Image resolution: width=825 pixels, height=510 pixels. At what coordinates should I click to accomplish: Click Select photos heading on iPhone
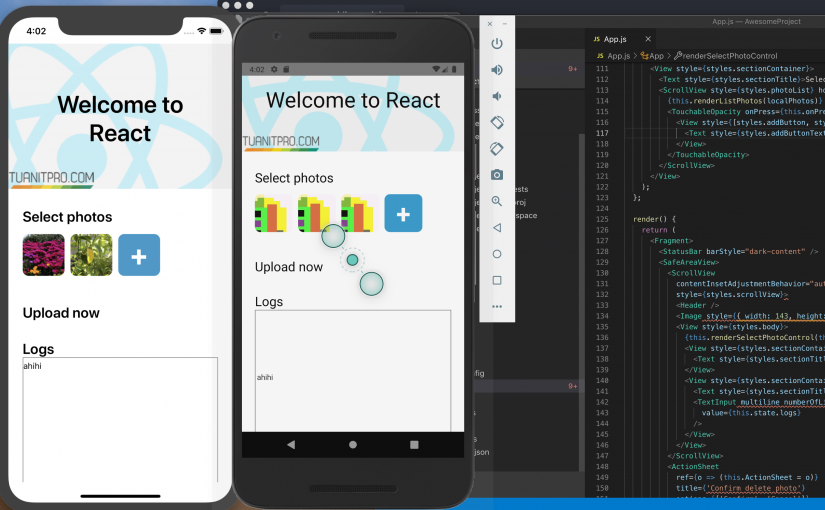click(x=67, y=217)
